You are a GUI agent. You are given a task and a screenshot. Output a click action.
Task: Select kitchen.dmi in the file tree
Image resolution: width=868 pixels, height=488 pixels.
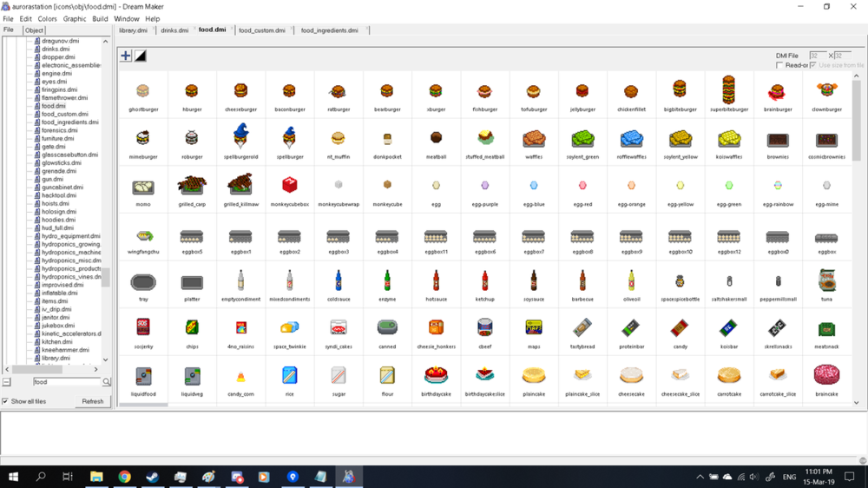pyautogui.click(x=57, y=342)
